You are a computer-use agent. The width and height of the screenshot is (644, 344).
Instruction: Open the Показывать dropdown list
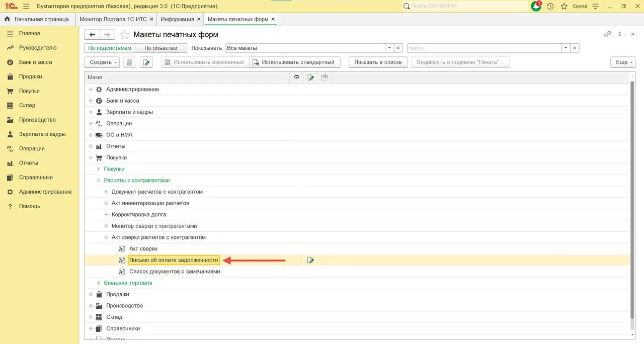(389, 48)
